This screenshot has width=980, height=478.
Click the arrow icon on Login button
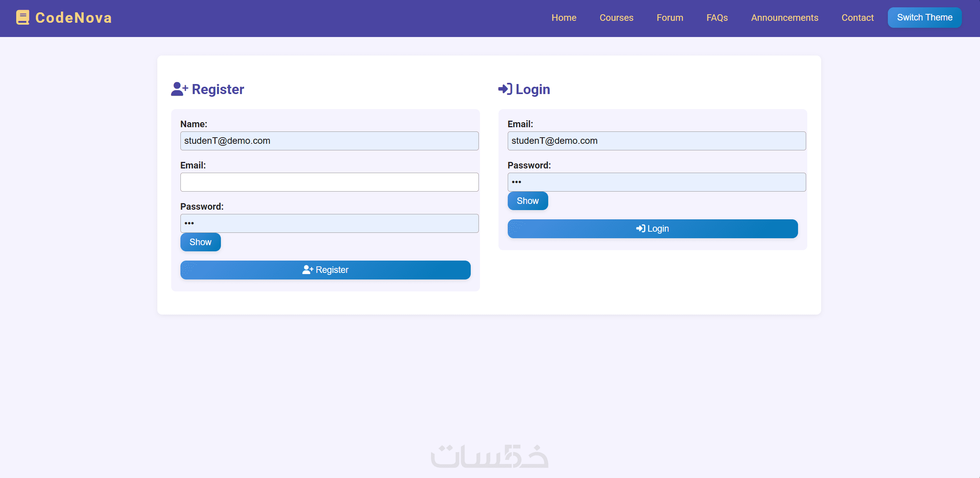[640, 229]
